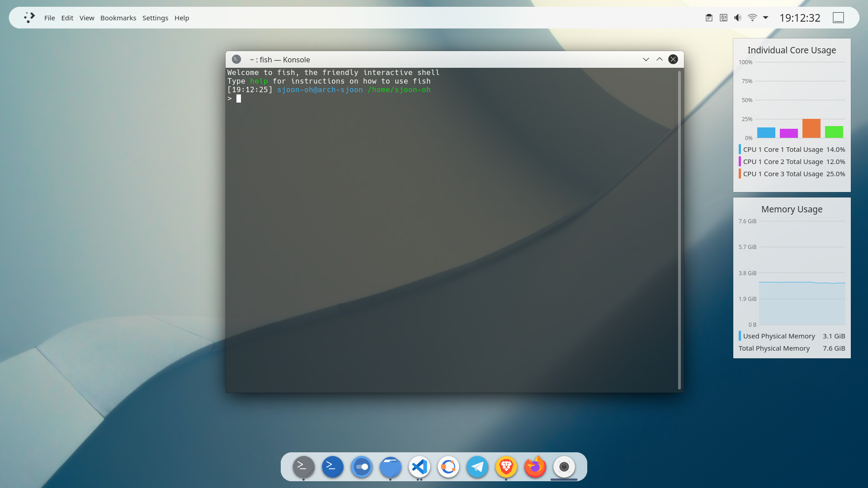
Task: Open the volume control tray icon
Action: coord(738,18)
